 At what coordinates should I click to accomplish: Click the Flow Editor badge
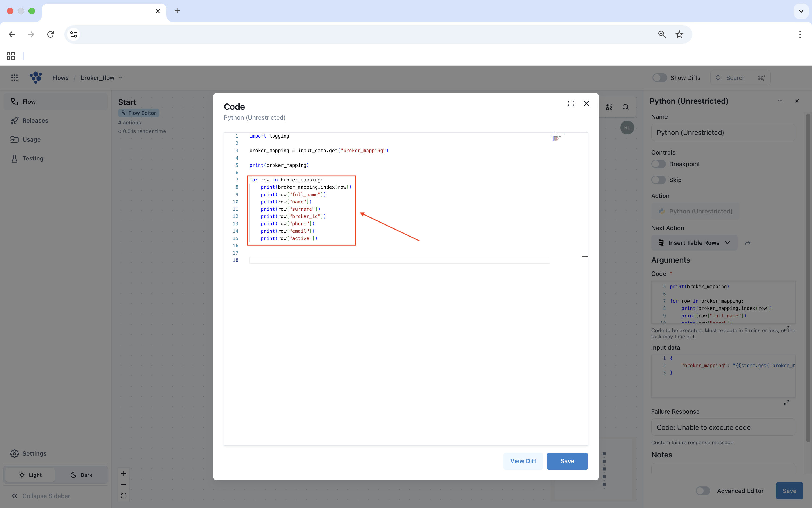coord(139,113)
